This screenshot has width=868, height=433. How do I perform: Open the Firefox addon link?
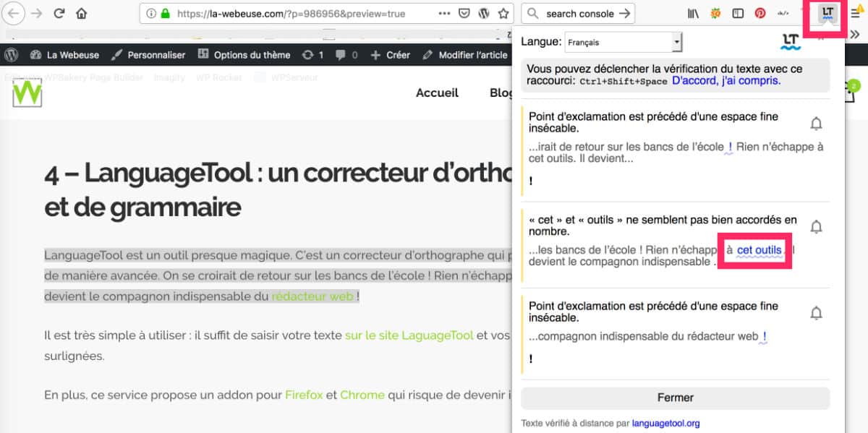click(304, 395)
